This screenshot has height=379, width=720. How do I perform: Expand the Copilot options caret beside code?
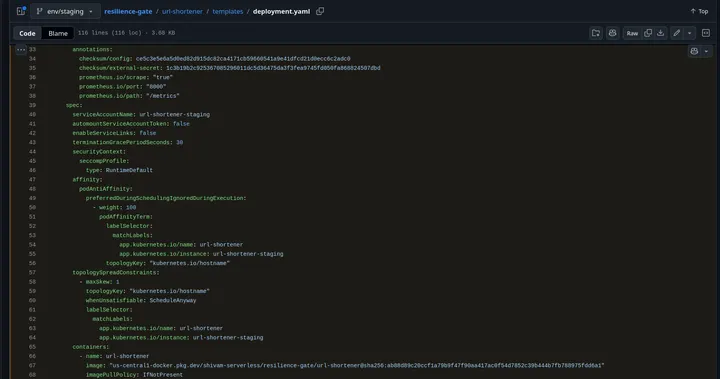click(707, 51)
